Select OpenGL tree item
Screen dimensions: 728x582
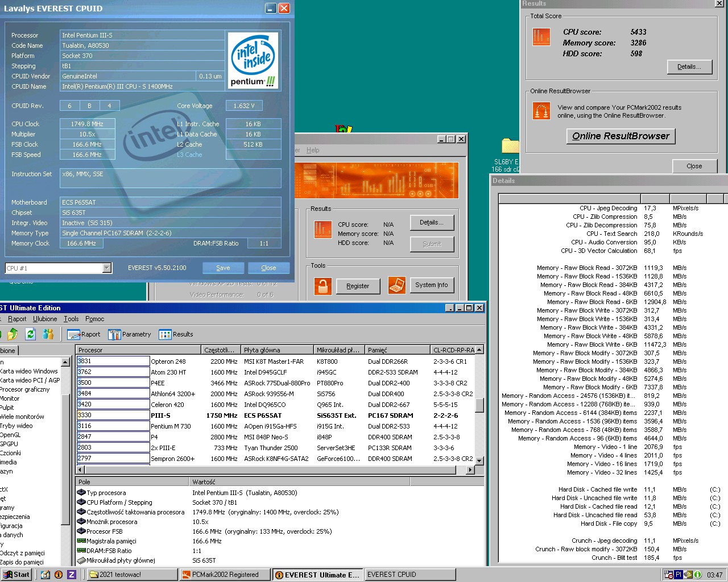[x=10, y=435]
